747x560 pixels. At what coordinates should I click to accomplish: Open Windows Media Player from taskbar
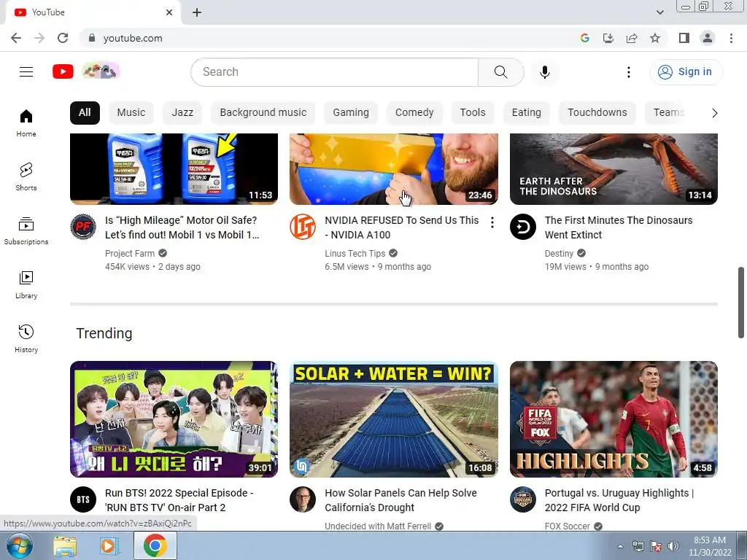tap(109, 545)
